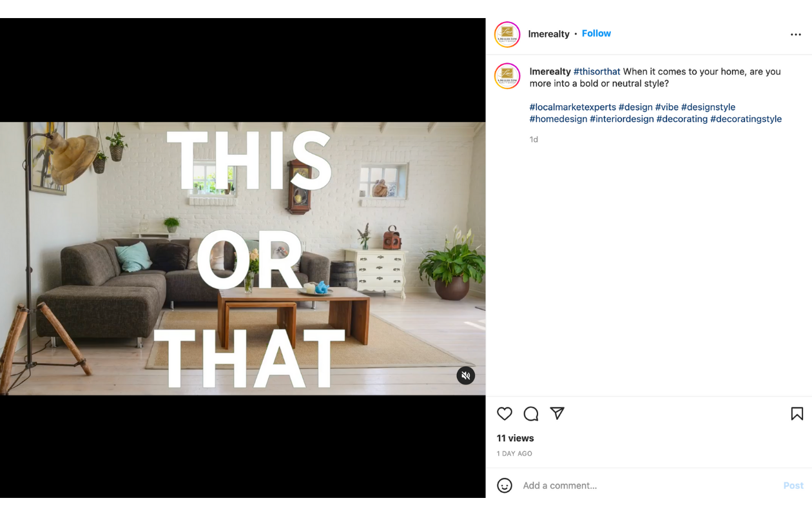This screenshot has width=812, height=516.
Task: Follow the lmerealty account
Action: tap(596, 34)
